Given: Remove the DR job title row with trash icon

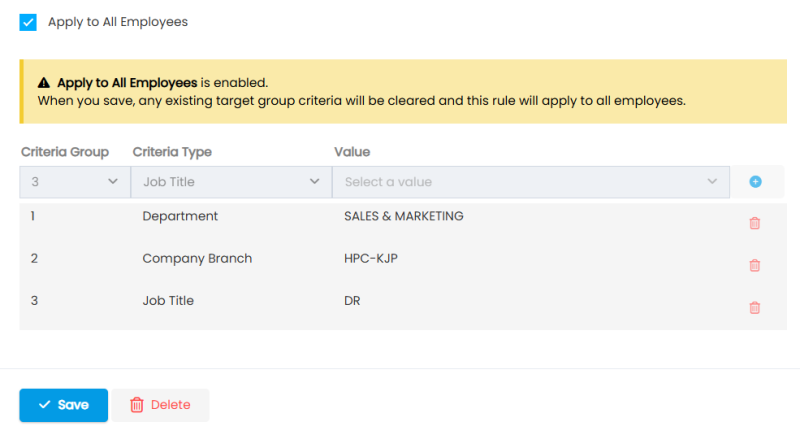Looking at the screenshot, I should tap(754, 308).
